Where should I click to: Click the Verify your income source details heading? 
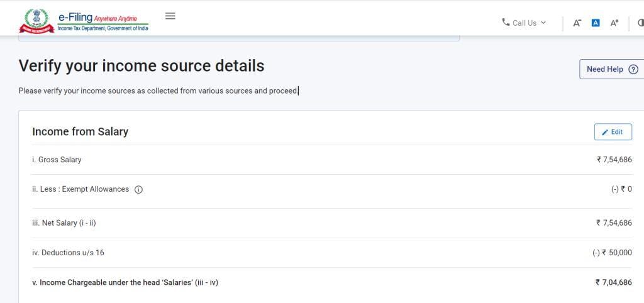pos(142,66)
